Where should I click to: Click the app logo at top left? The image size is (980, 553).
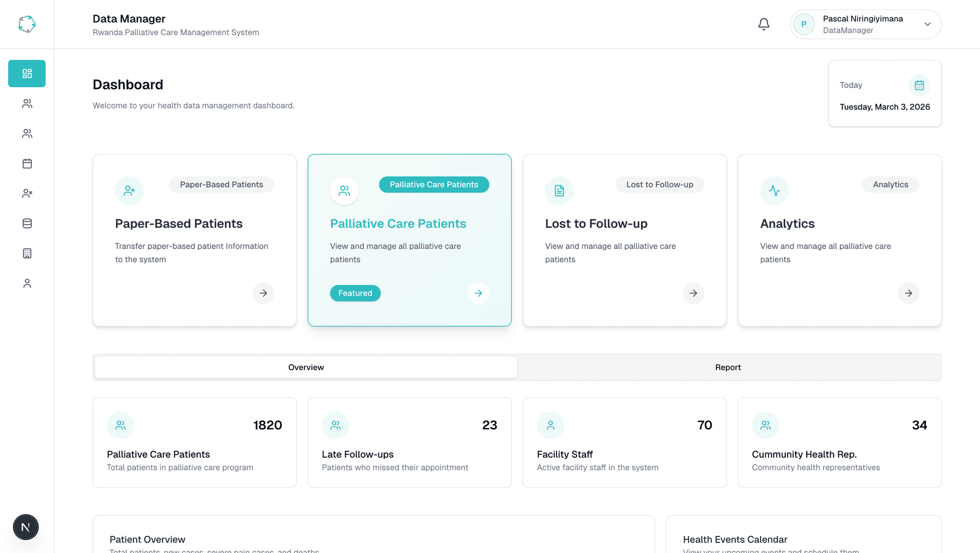click(x=27, y=24)
